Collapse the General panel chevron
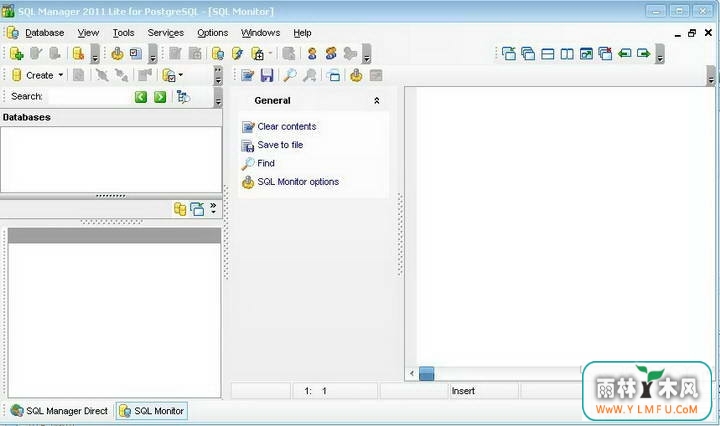Image resolution: width=720 pixels, height=426 pixels. click(377, 101)
